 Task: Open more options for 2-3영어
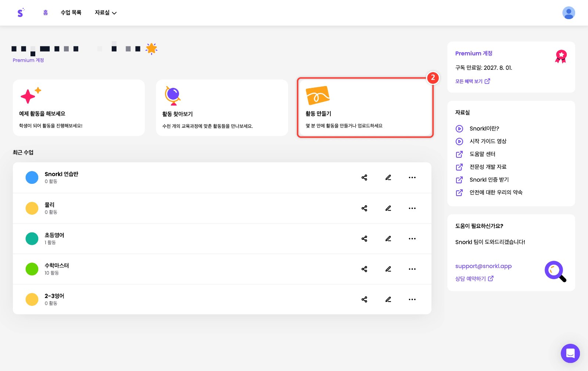pos(412,299)
